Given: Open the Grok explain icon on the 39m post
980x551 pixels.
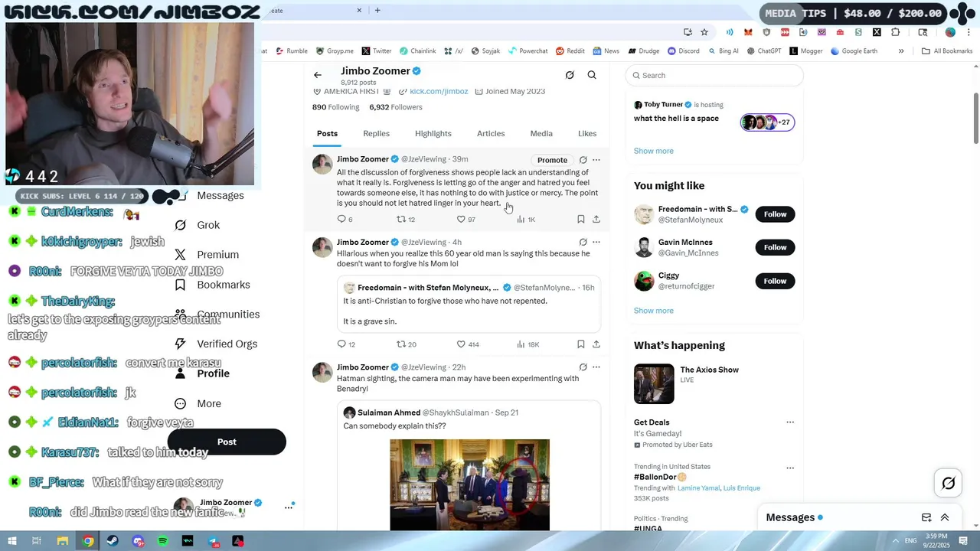Looking at the screenshot, I should tap(583, 160).
